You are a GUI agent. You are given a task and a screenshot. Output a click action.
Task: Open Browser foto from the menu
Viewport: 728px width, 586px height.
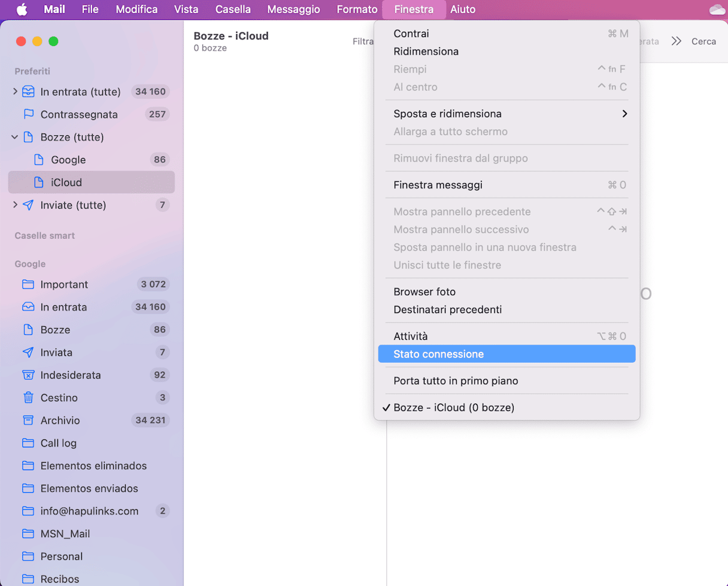507,292
